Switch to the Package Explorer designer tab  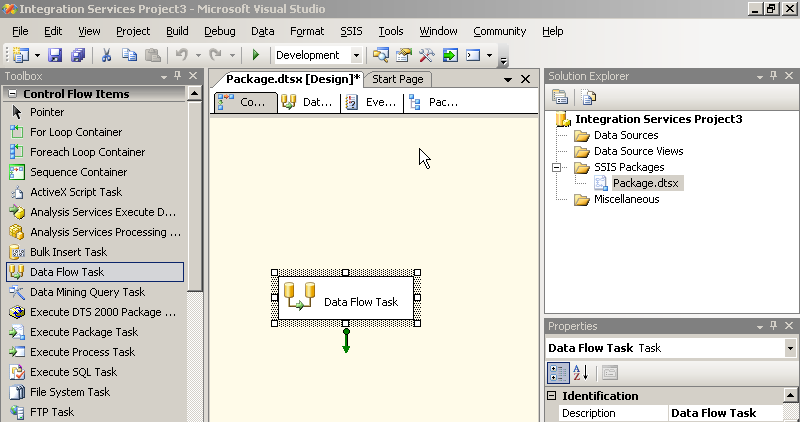tap(435, 102)
